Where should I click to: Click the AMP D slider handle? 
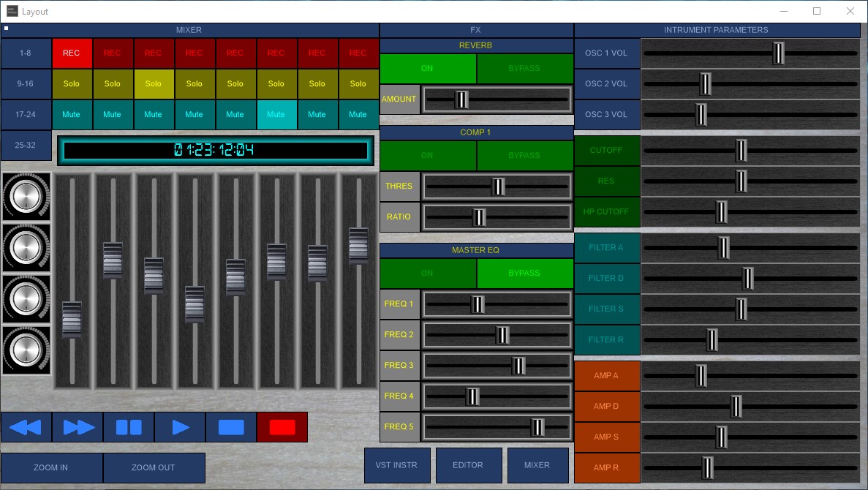pyautogui.click(x=736, y=407)
